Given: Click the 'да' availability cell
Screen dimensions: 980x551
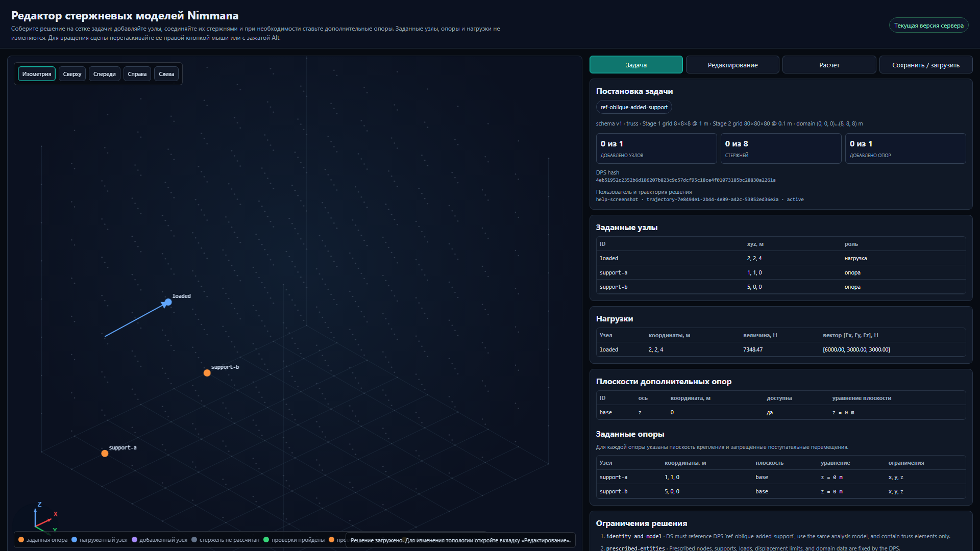Looking at the screenshot, I should click(770, 412).
